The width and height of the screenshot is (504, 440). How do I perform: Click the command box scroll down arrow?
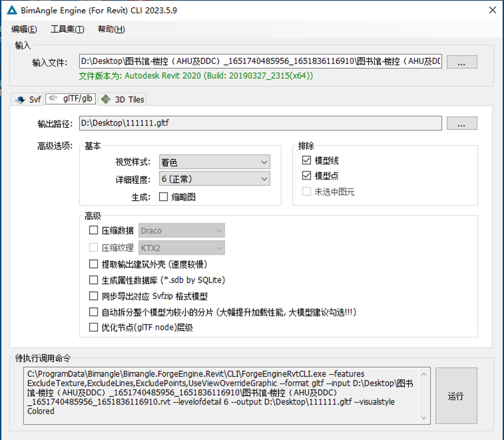click(423, 418)
